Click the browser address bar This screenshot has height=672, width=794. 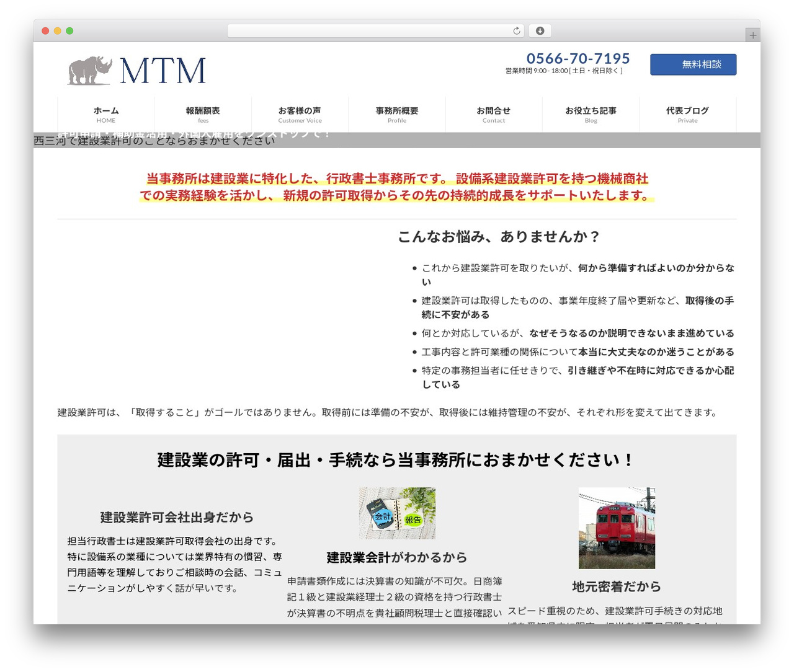pyautogui.click(x=375, y=31)
